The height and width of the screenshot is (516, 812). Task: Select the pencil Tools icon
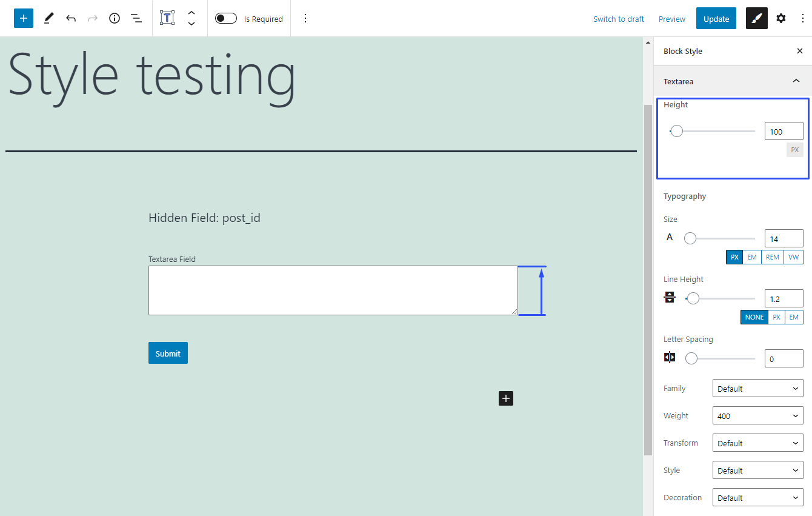coord(49,18)
